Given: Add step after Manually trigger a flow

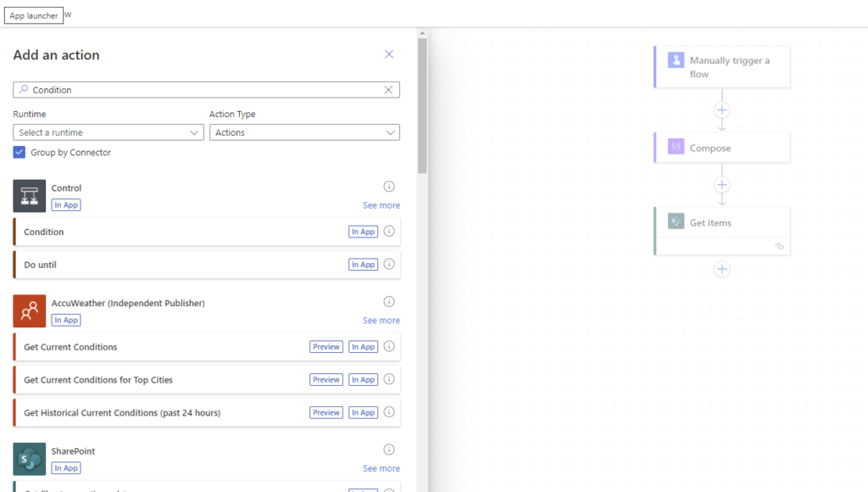Looking at the screenshot, I should coord(722,109).
